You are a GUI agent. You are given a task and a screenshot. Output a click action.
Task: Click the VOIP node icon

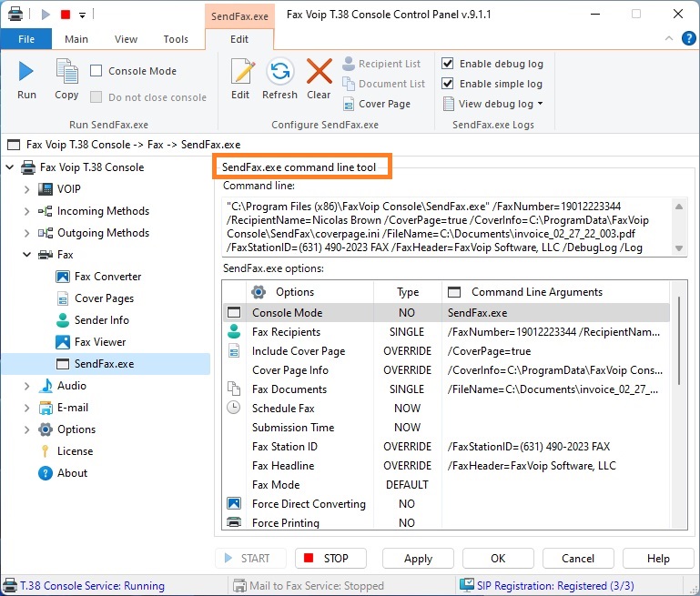46,189
